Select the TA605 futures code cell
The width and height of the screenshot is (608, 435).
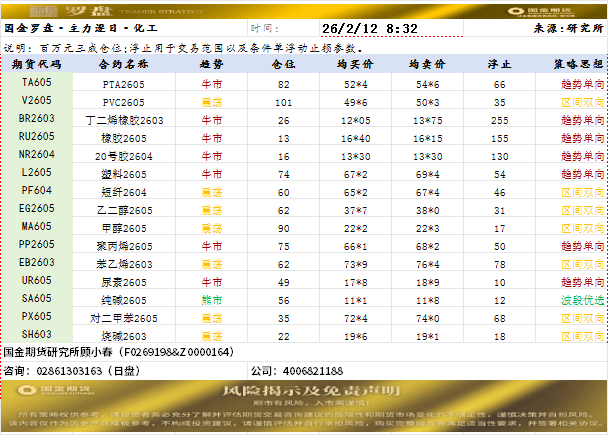[x=36, y=82]
